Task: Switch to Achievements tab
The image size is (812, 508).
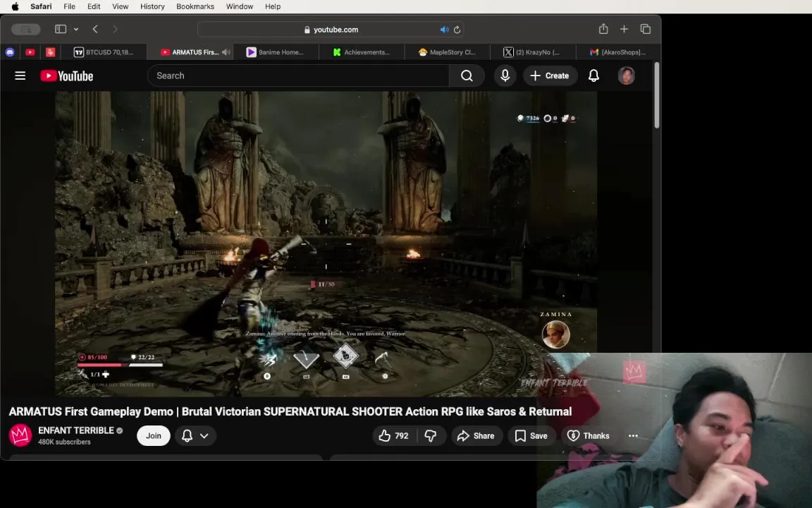Action: pos(362,52)
